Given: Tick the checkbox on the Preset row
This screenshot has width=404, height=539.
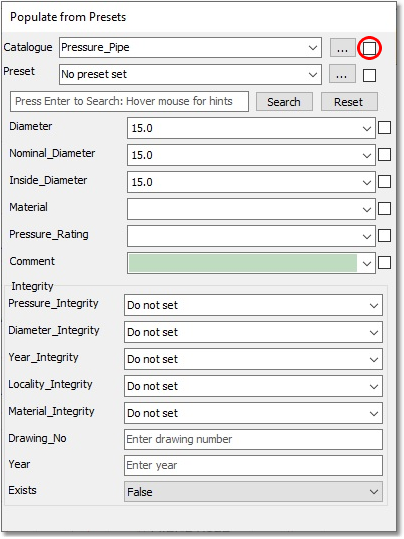Looking at the screenshot, I should coord(370,75).
